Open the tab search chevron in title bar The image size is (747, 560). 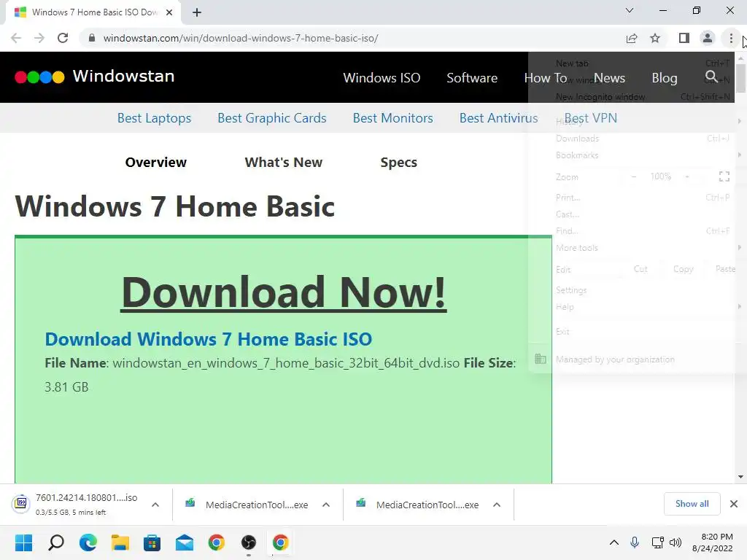(630, 10)
